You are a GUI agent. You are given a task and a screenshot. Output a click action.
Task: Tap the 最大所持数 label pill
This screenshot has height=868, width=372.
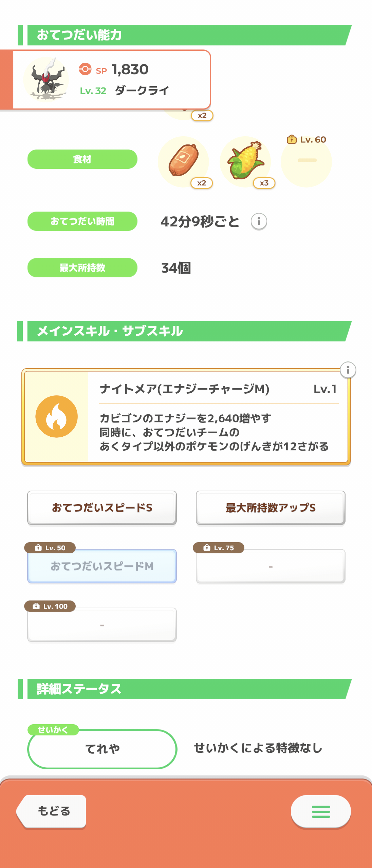point(82,268)
